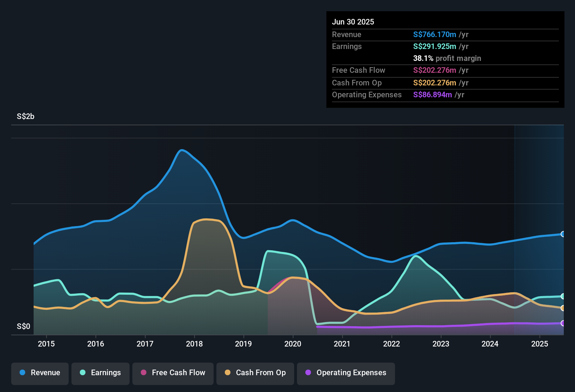Click the Jun 30 2025 tooltip date

pyautogui.click(x=353, y=22)
